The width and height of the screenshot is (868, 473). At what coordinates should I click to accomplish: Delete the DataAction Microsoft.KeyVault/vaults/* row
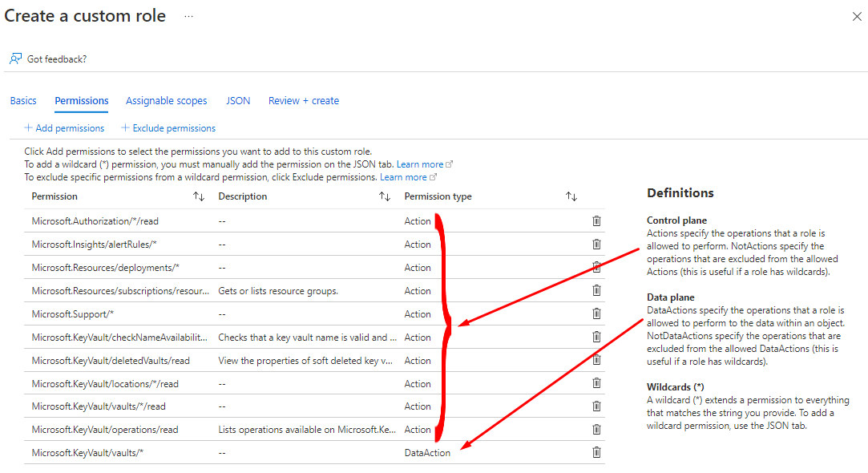(596, 453)
